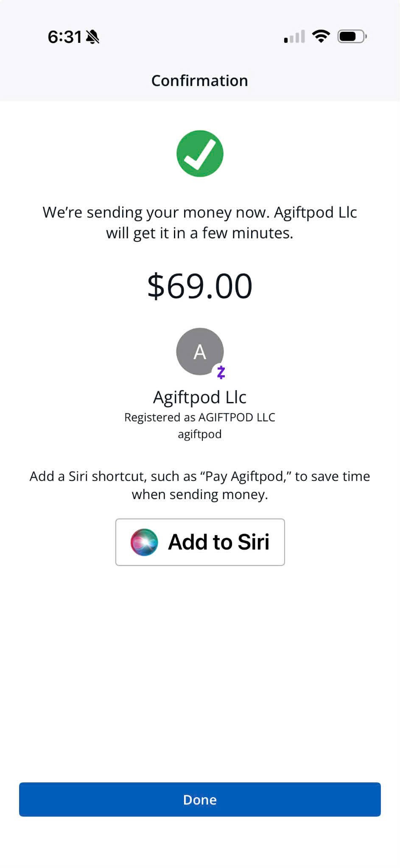Select the Agiftpod Llc recipient name
The image size is (400, 868).
(x=200, y=397)
